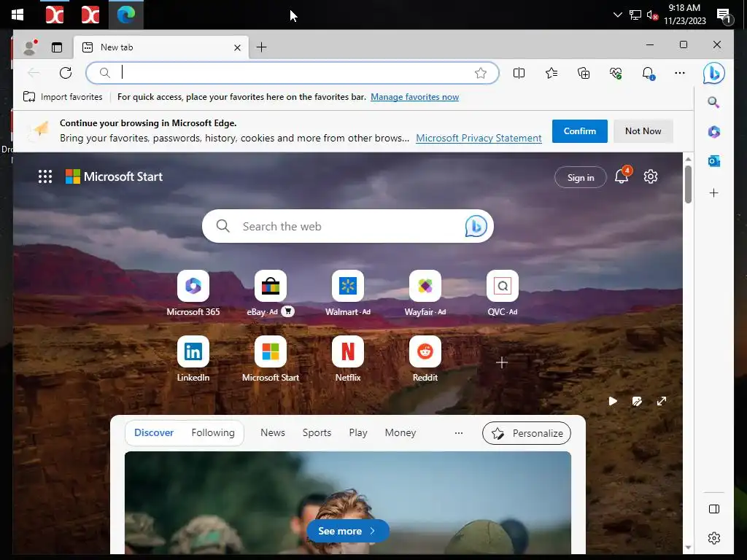
Task: Switch to the Sports tab
Action: pyautogui.click(x=317, y=433)
